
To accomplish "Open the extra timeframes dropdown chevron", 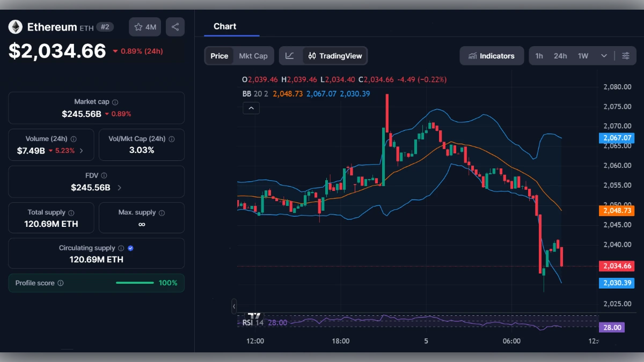I will click(x=603, y=55).
